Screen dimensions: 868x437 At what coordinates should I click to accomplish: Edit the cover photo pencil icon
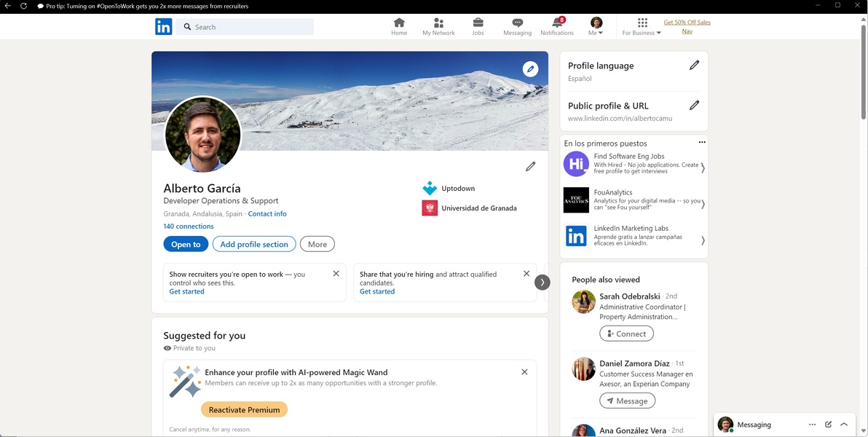coord(530,69)
